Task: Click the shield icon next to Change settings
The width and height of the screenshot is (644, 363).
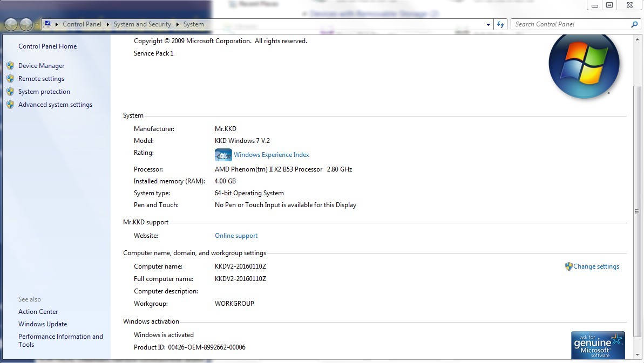Action: click(x=569, y=266)
